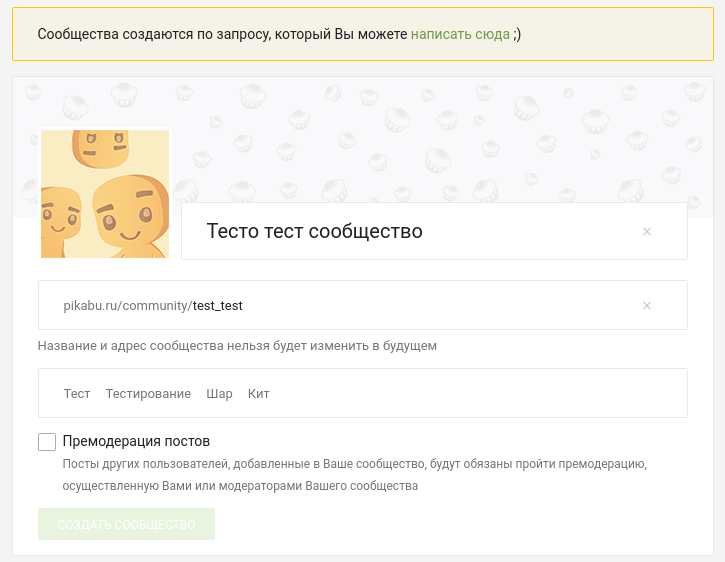This screenshot has width=725, height=562.
Task: Click the 'test_test' address slug text
Action: 218,306
